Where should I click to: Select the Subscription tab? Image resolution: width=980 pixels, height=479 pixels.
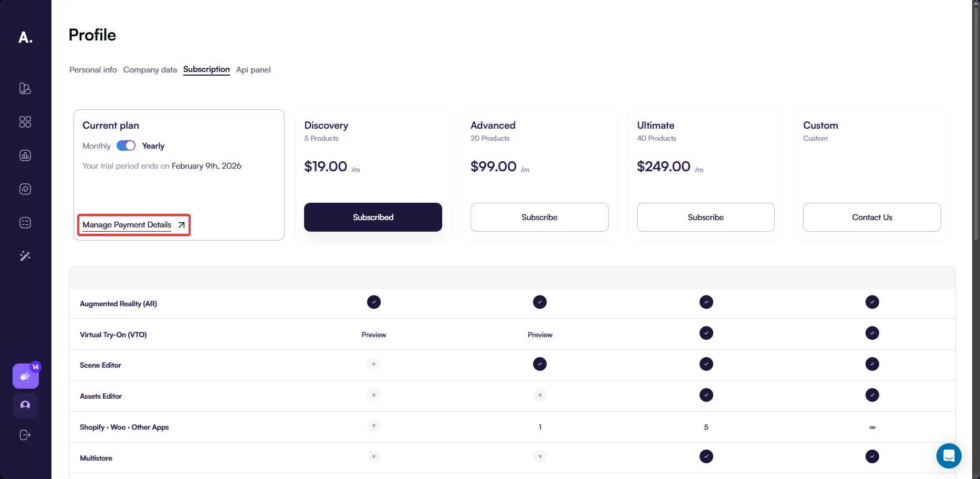pyautogui.click(x=206, y=69)
